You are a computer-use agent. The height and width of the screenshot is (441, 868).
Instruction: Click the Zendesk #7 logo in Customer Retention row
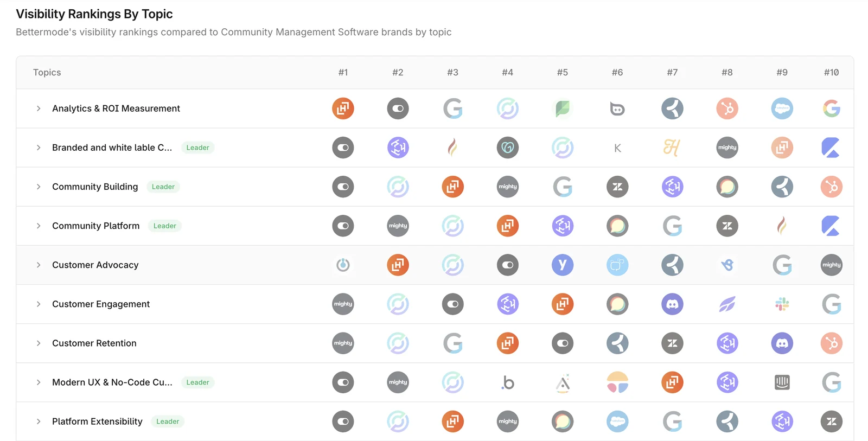pos(672,343)
